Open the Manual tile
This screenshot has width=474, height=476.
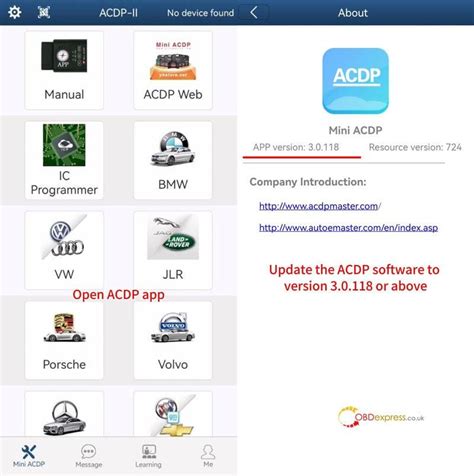click(x=64, y=70)
